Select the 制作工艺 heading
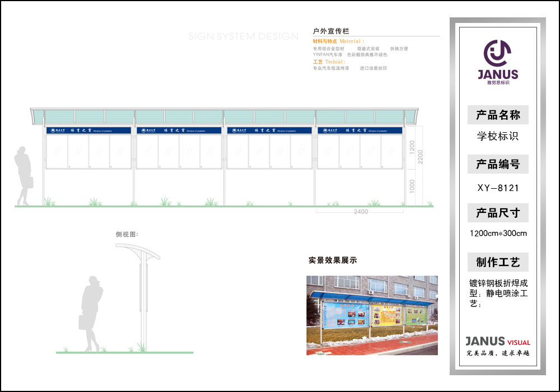 pos(498,262)
